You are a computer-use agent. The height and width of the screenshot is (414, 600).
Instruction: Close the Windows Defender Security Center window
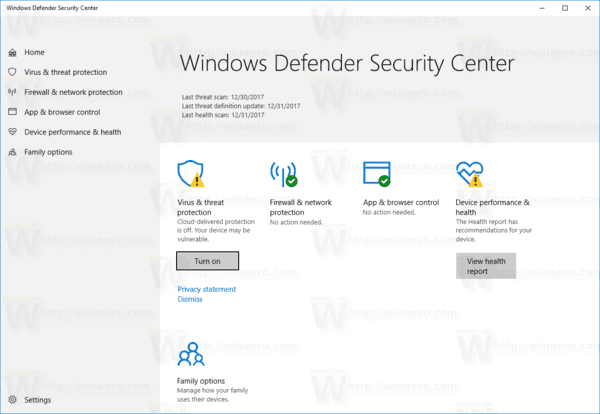pyautogui.click(x=588, y=8)
